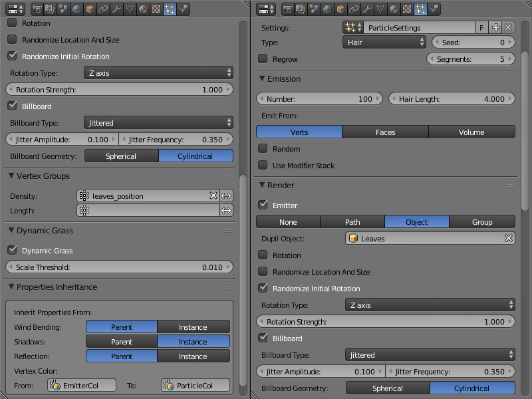The image size is (532, 399).
Task: Select Faces in Emit From options
Action: [x=385, y=132]
